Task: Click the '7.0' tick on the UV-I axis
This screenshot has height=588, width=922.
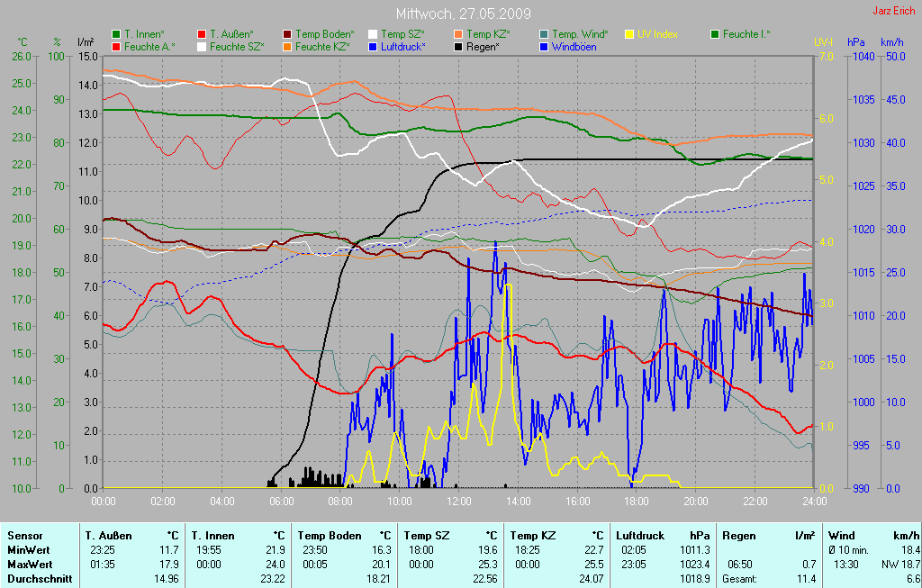Action: pyautogui.click(x=827, y=57)
